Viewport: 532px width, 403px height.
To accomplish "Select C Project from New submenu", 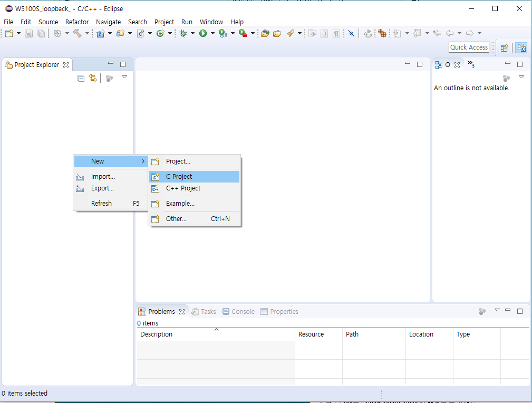I will [x=195, y=177].
